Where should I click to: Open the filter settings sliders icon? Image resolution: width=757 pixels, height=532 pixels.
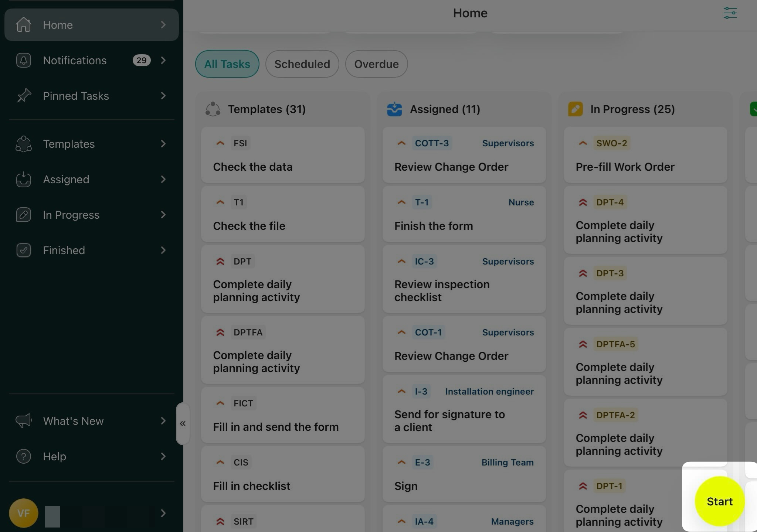(730, 13)
